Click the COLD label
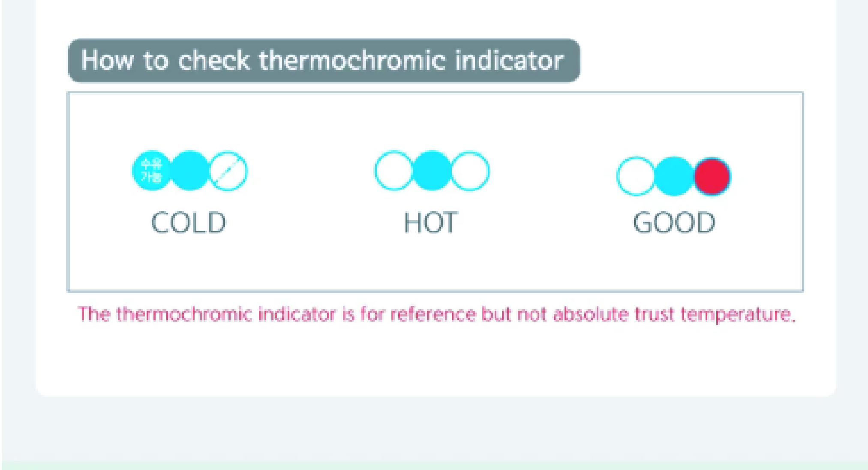868x470 pixels. pyautogui.click(x=188, y=223)
